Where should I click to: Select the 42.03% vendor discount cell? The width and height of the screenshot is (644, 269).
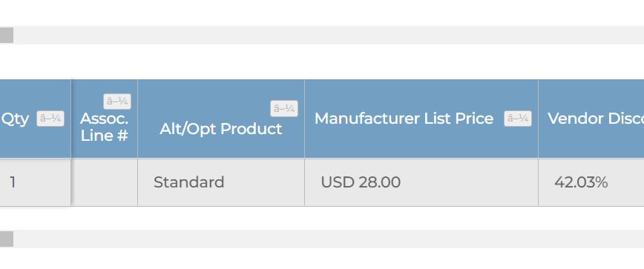(x=591, y=182)
